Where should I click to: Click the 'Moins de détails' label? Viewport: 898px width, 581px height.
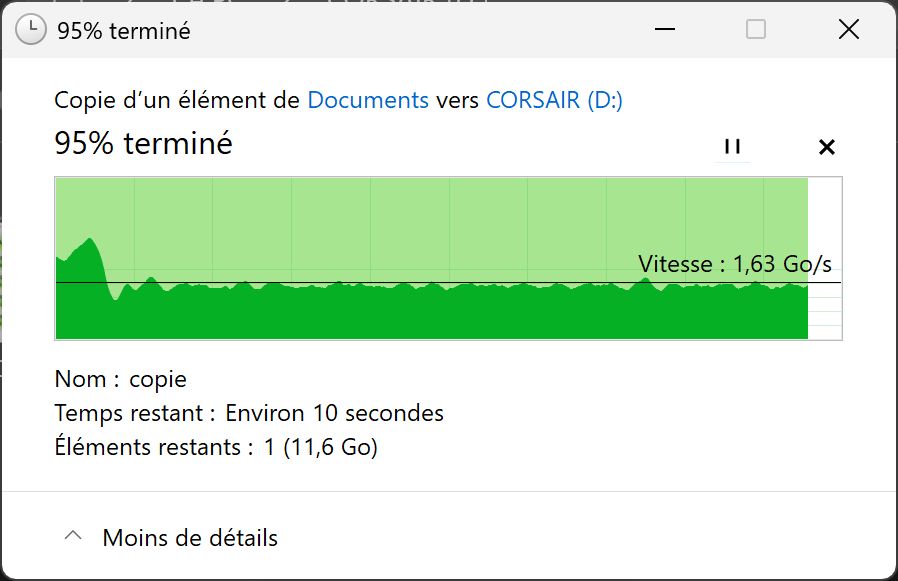[x=190, y=538]
